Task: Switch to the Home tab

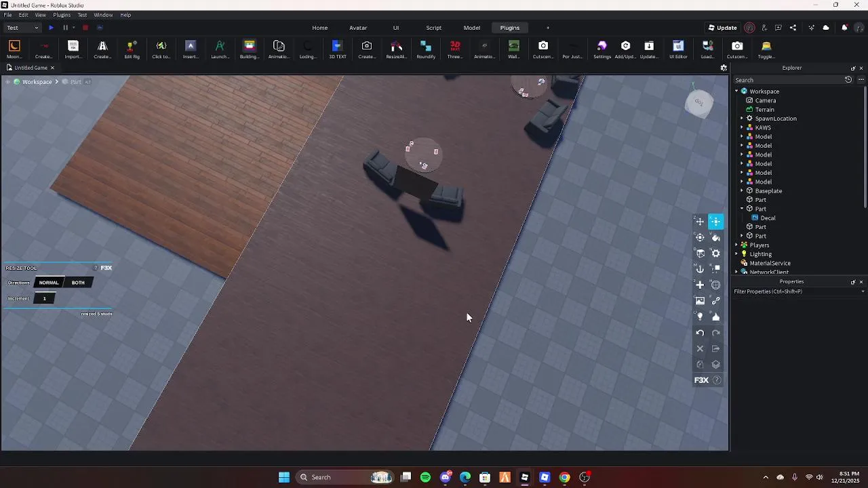Action: click(x=320, y=28)
